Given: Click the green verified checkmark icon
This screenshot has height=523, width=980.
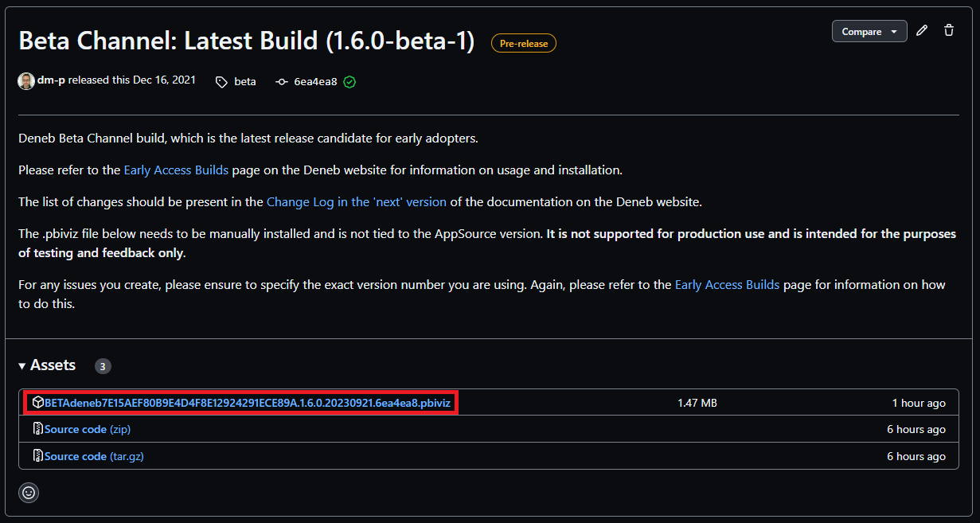Looking at the screenshot, I should click(349, 82).
